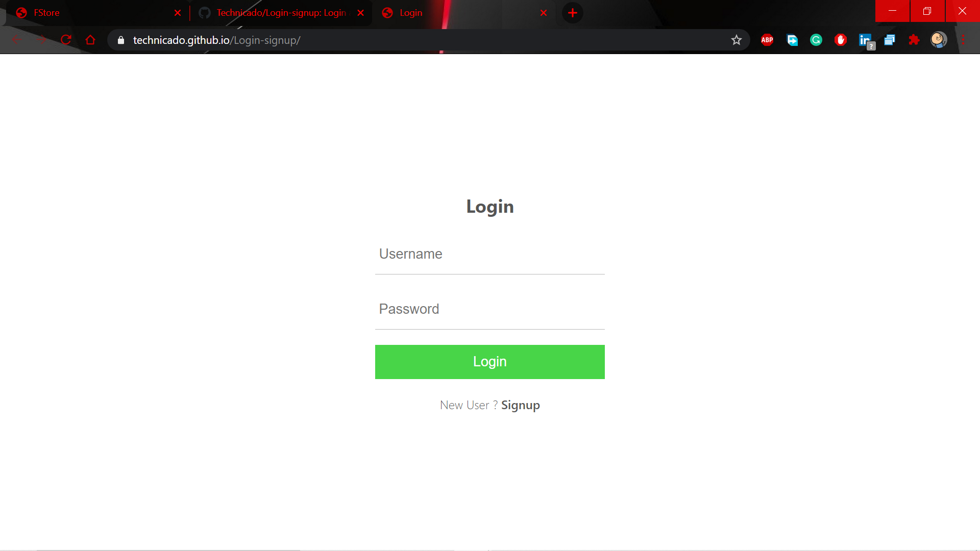The width and height of the screenshot is (980, 551).
Task: Open the blue chat-bubble extension icon
Action: (x=792, y=40)
